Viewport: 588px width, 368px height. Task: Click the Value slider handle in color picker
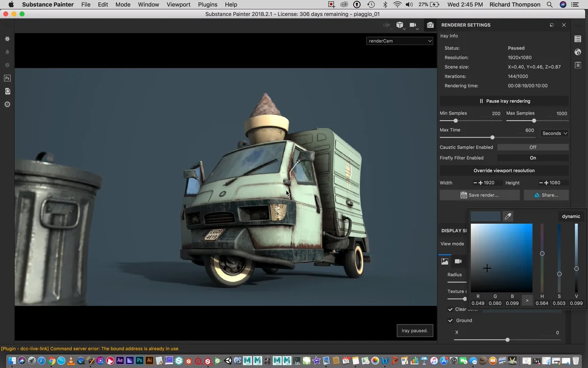pyautogui.click(x=576, y=269)
